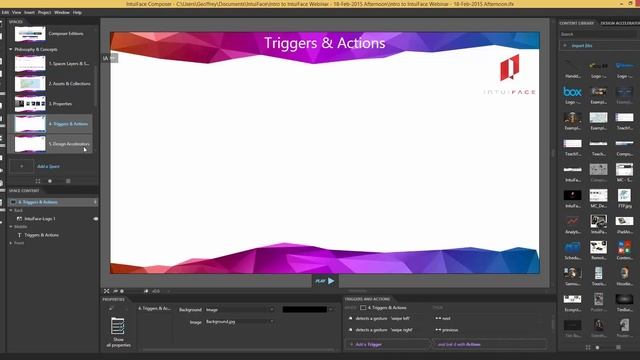This screenshot has height=360, width=640.
Task: Open the Insert menu
Action: coord(29,12)
